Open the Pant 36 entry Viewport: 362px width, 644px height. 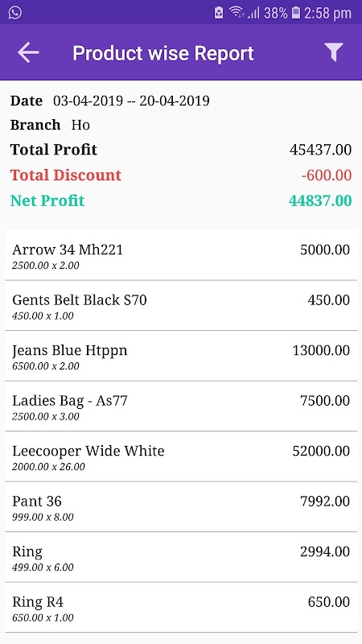click(x=181, y=507)
